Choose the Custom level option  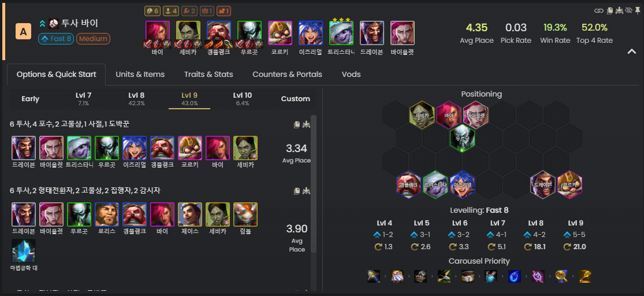[x=295, y=99]
